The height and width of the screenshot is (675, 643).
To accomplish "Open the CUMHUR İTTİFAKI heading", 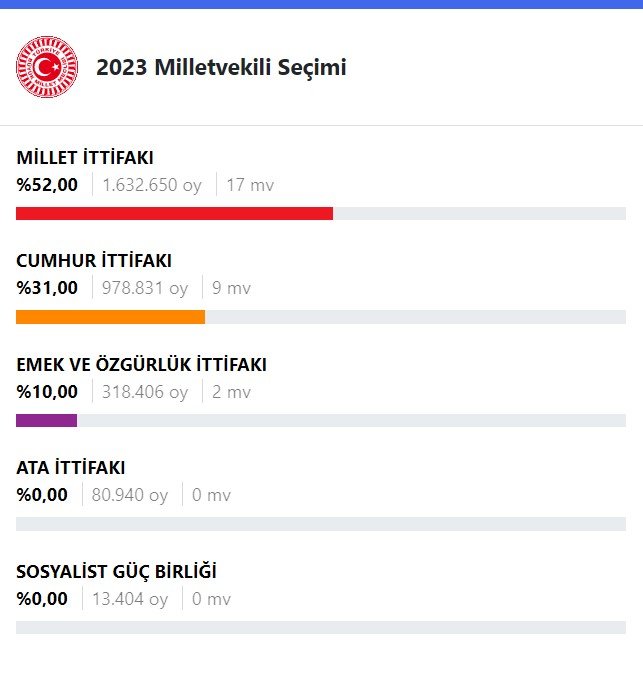I will pyautogui.click(x=94, y=260).
